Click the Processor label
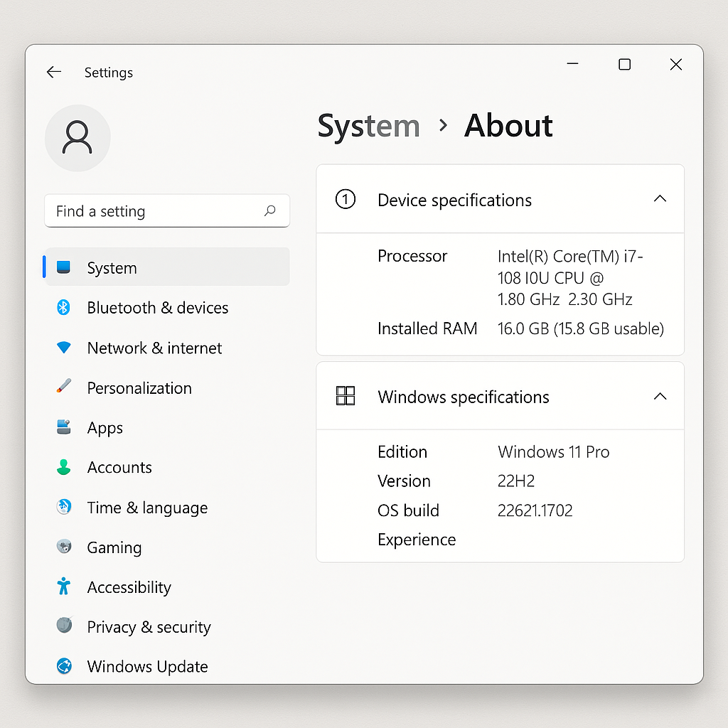Image resolution: width=728 pixels, height=728 pixels. (412, 256)
